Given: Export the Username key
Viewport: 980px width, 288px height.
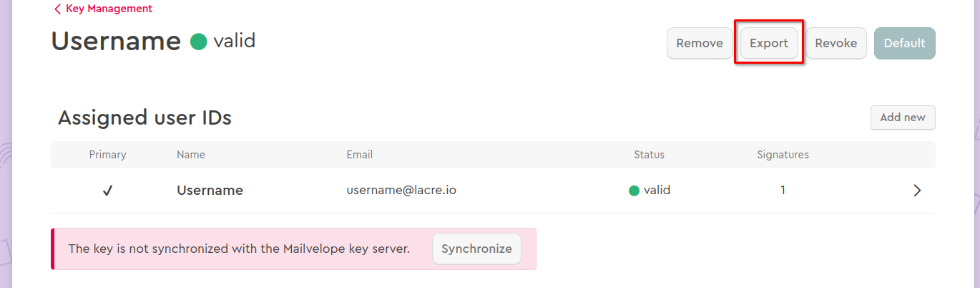Looking at the screenshot, I should 769,43.
